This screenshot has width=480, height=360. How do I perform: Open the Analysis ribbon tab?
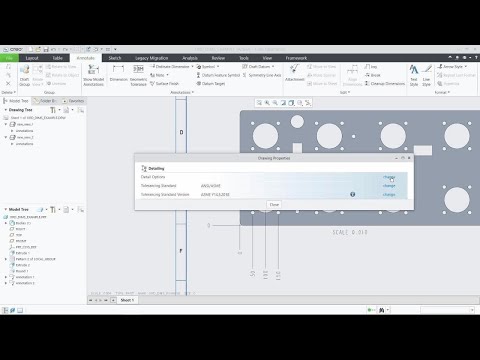[x=190, y=58]
